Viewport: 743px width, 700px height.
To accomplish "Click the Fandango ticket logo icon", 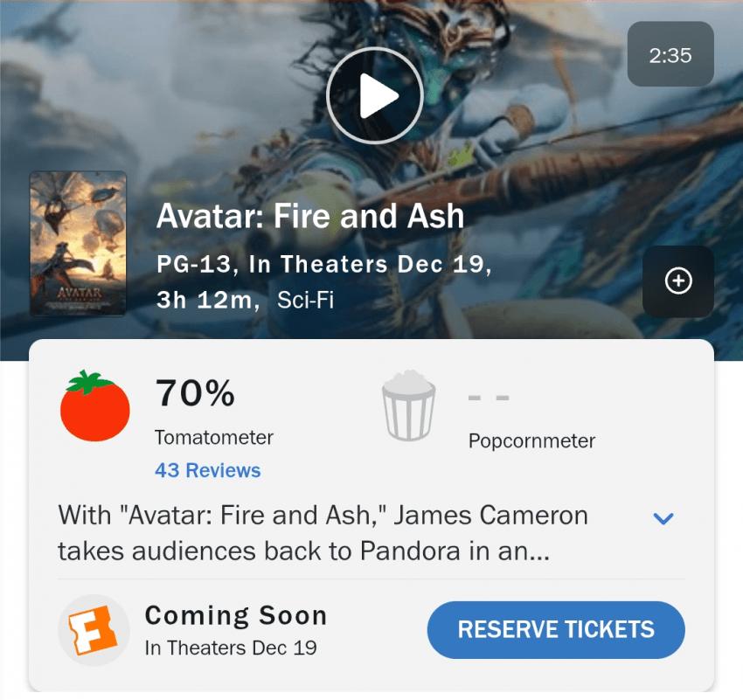I will tap(94, 630).
